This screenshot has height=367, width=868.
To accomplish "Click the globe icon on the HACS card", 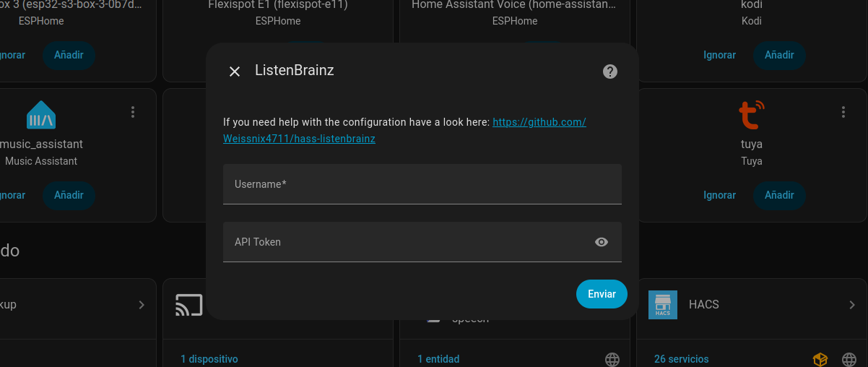I will click(x=849, y=359).
